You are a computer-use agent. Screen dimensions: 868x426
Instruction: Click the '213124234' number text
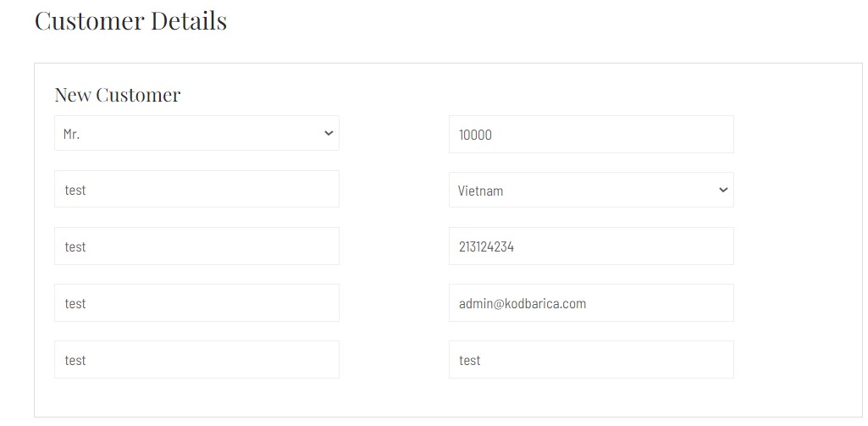pyautogui.click(x=486, y=247)
